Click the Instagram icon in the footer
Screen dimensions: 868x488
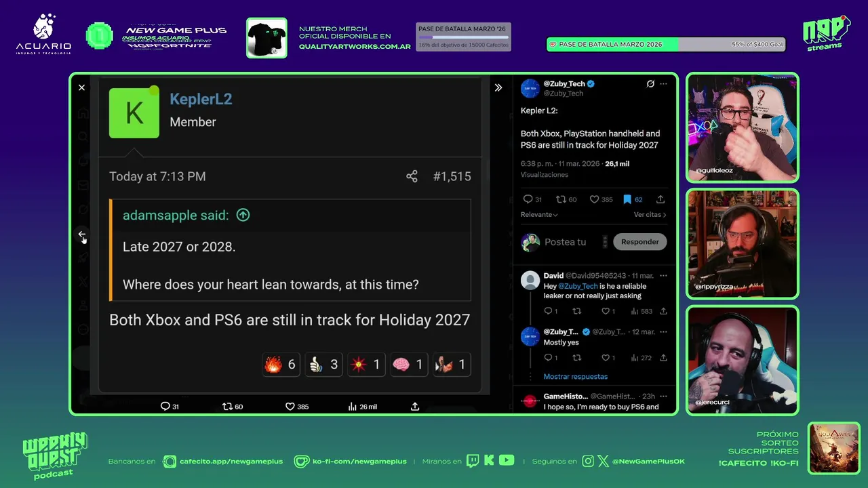tap(588, 462)
